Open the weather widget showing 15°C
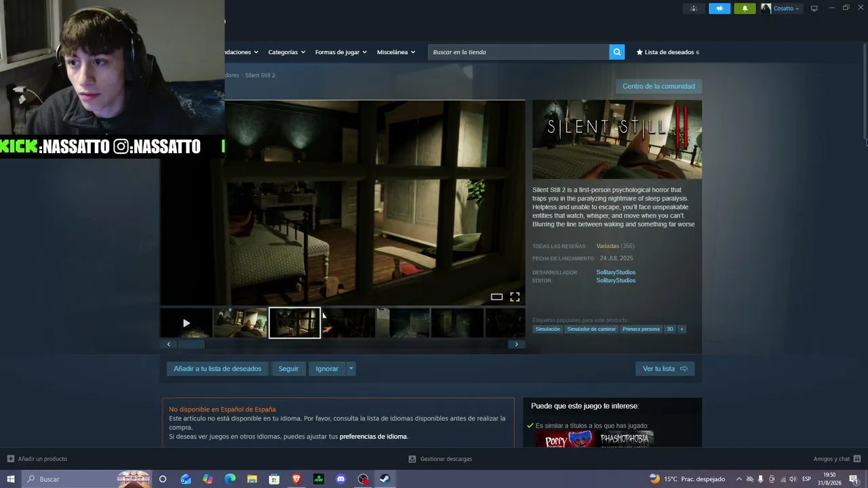 pos(687,479)
